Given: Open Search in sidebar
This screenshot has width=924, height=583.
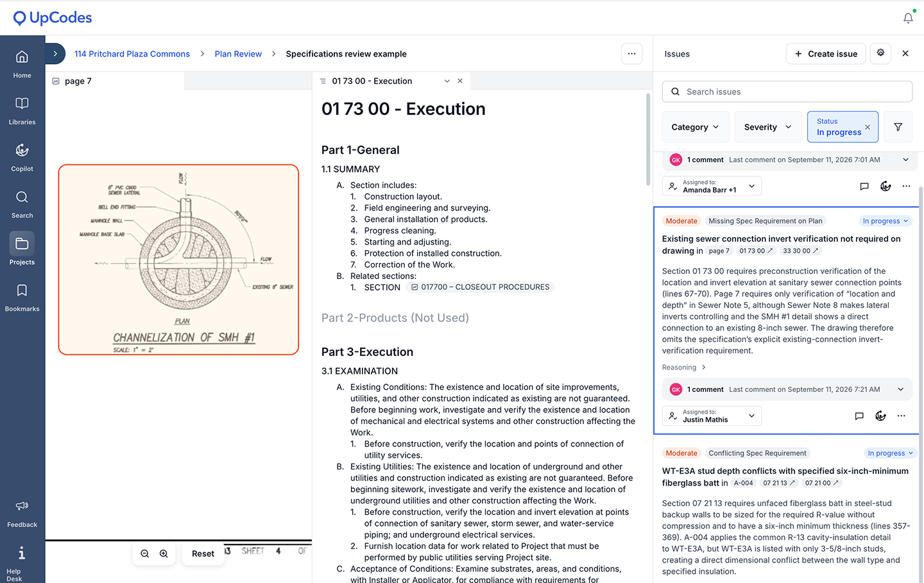Looking at the screenshot, I should (22, 204).
